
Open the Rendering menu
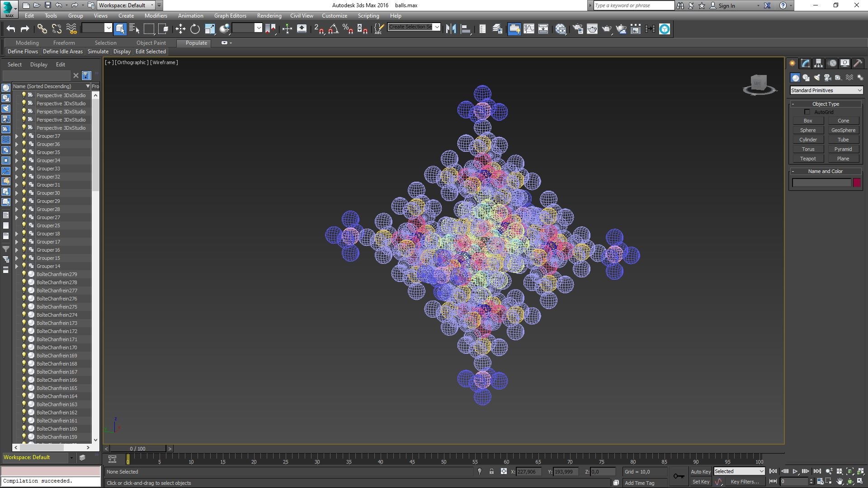(269, 15)
